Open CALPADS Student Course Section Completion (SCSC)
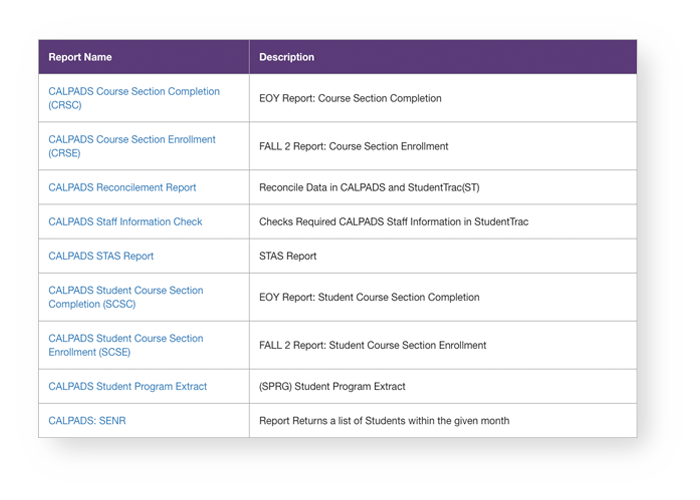Image resolution: width=700 pixels, height=500 pixels. (x=125, y=290)
